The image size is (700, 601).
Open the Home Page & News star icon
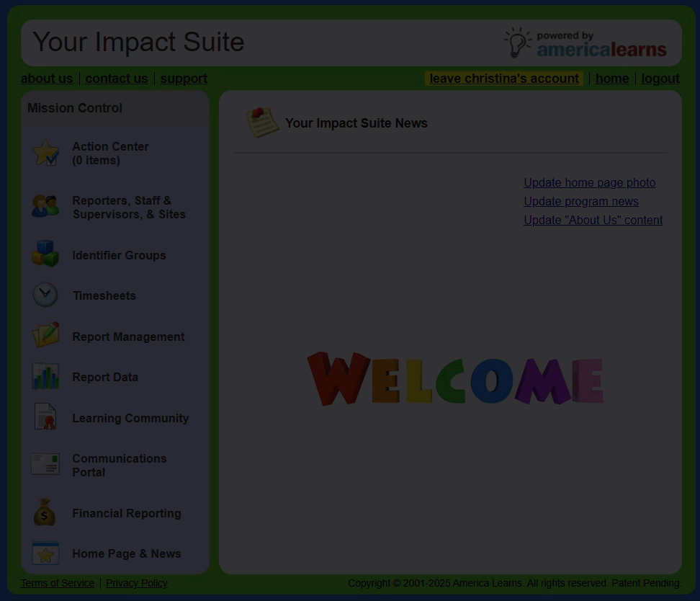(x=45, y=553)
